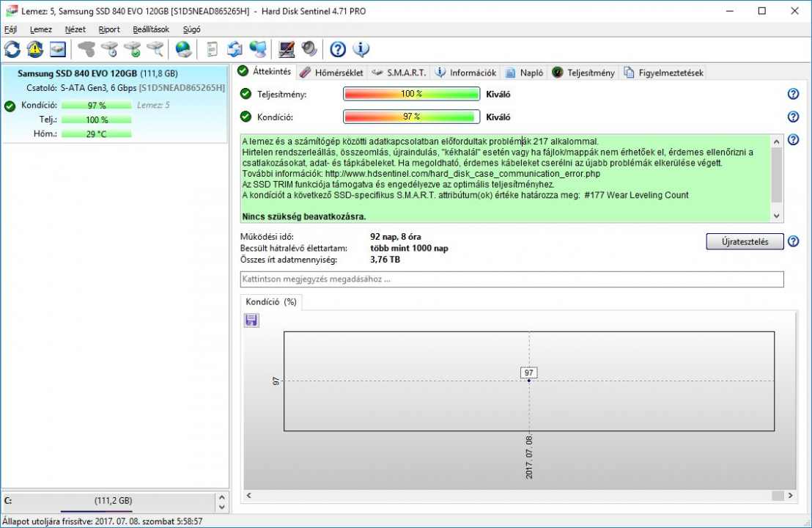812x528 pixels.
Task: Click the status text box scroll down arrow
Action: (776, 216)
